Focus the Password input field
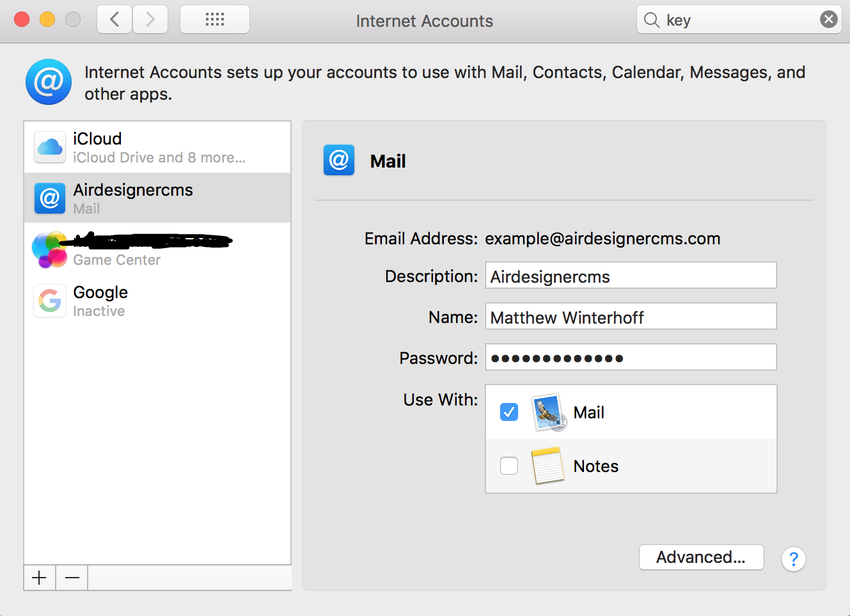This screenshot has width=850, height=616. pos(631,358)
